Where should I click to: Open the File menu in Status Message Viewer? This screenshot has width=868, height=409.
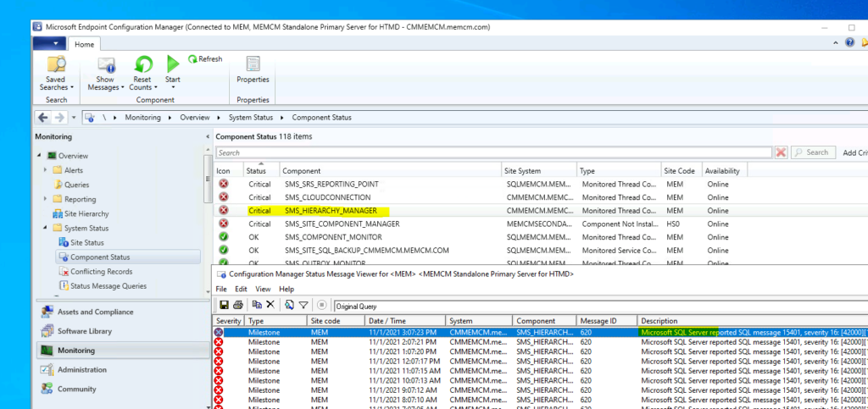pyautogui.click(x=221, y=289)
